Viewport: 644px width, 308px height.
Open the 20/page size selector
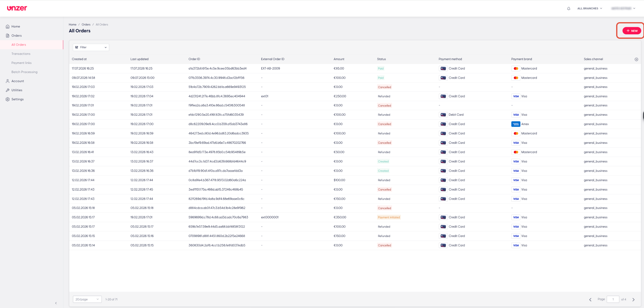pos(87,299)
